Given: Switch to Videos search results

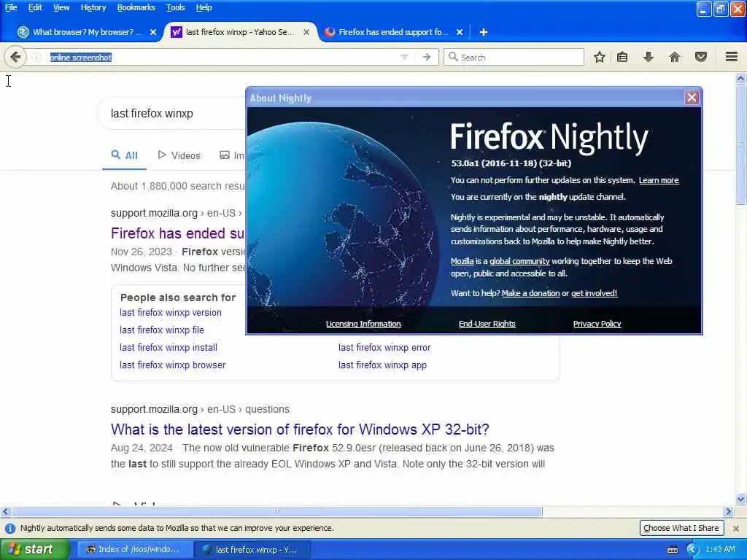Looking at the screenshot, I should click(179, 155).
